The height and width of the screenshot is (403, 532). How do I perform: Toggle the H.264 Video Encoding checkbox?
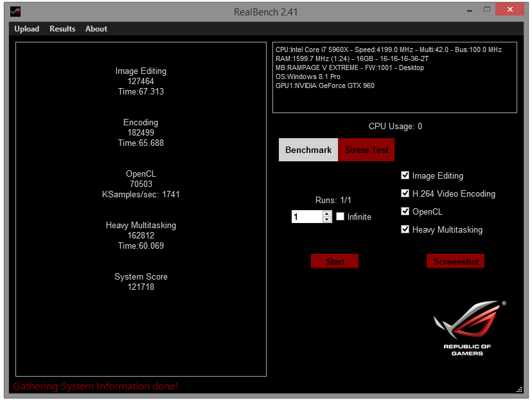(x=405, y=193)
